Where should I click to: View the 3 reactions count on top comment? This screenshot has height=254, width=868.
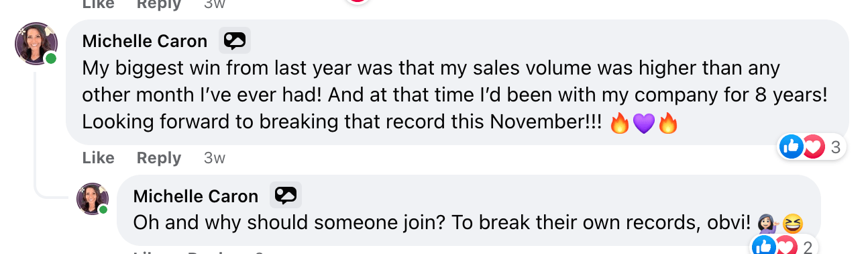pyautogui.click(x=835, y=147)
